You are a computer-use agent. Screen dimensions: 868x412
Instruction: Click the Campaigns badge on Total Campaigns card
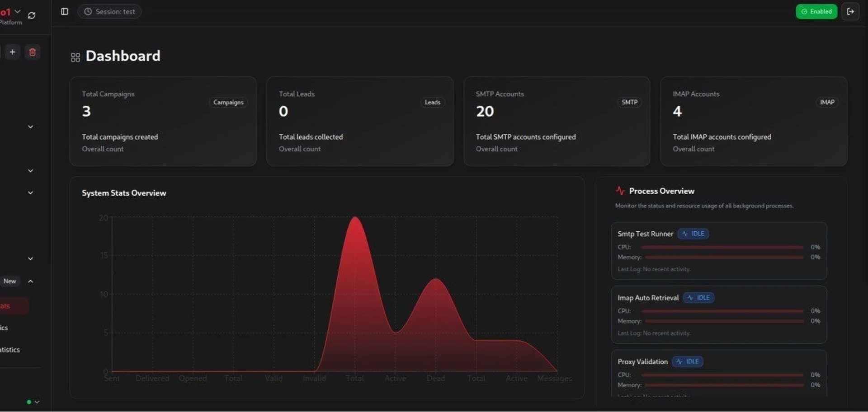pyautogui.click(x=228, y=103)
